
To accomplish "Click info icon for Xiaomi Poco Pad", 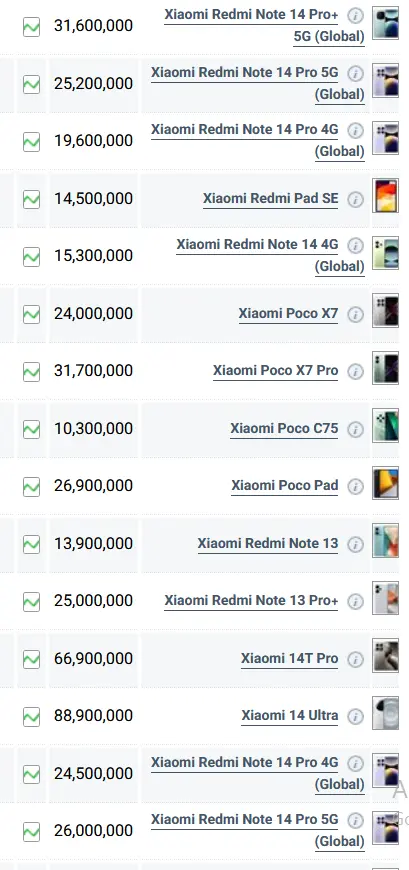I will click(356, 487).
